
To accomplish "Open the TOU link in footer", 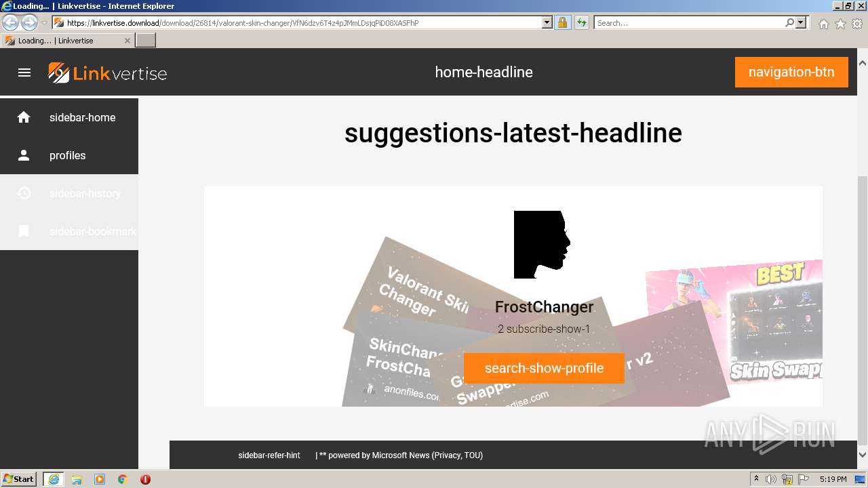I will tap(472, 455).
